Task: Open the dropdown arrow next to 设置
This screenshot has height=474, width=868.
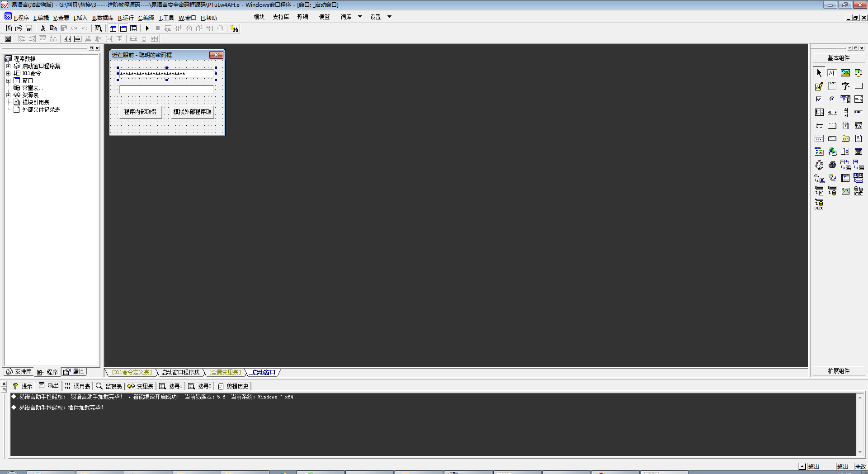Action: coord(389,17)
